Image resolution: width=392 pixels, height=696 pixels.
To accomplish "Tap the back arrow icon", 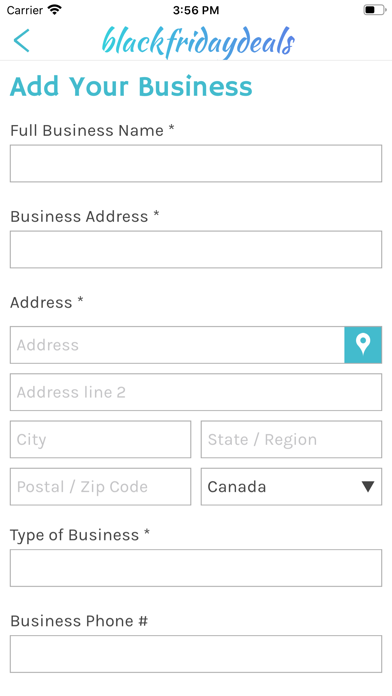I will 21,41.
